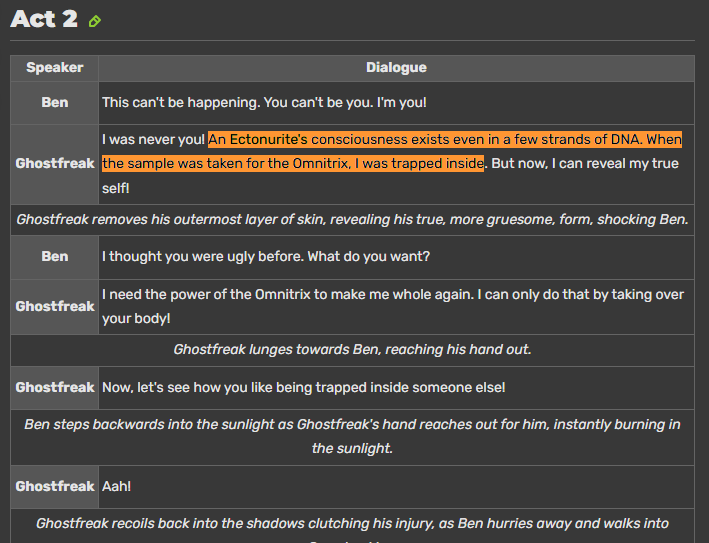Click the narration 'Ben steps backwards into the sunlight'

pos(352,437)
